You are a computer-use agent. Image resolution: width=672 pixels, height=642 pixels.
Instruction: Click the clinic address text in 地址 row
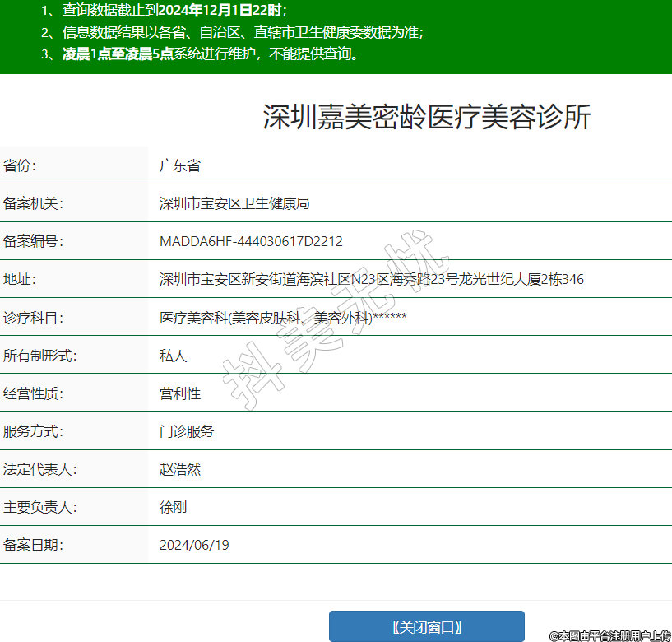tap(371, 279)
